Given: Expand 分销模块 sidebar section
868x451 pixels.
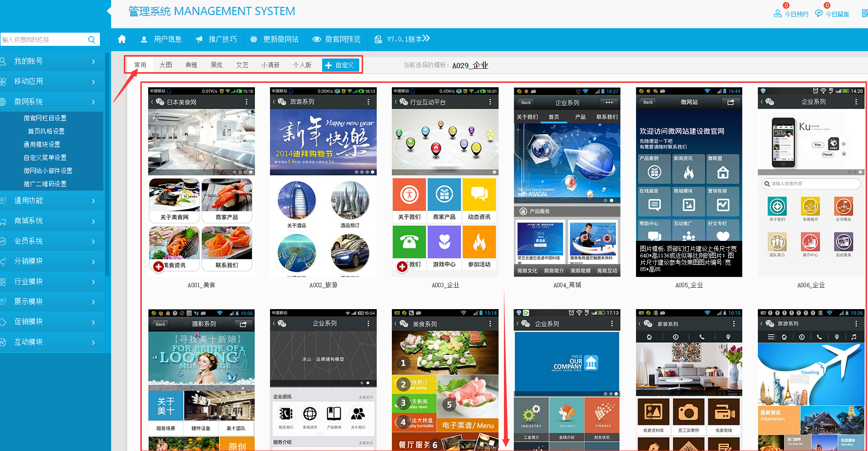Looking at the screenshot, I should pyautogui.click(x=51, y=261).
